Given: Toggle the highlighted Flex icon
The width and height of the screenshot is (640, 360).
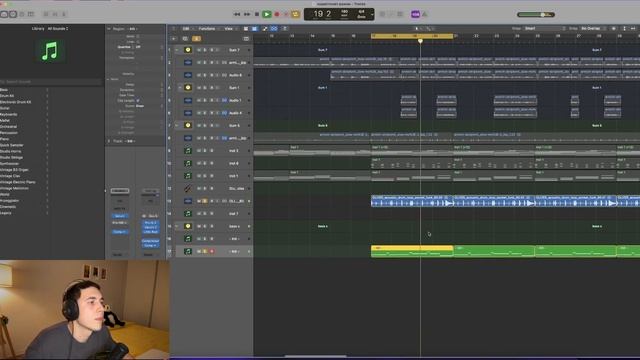Looking at the screenshot, I should [274, 29].
